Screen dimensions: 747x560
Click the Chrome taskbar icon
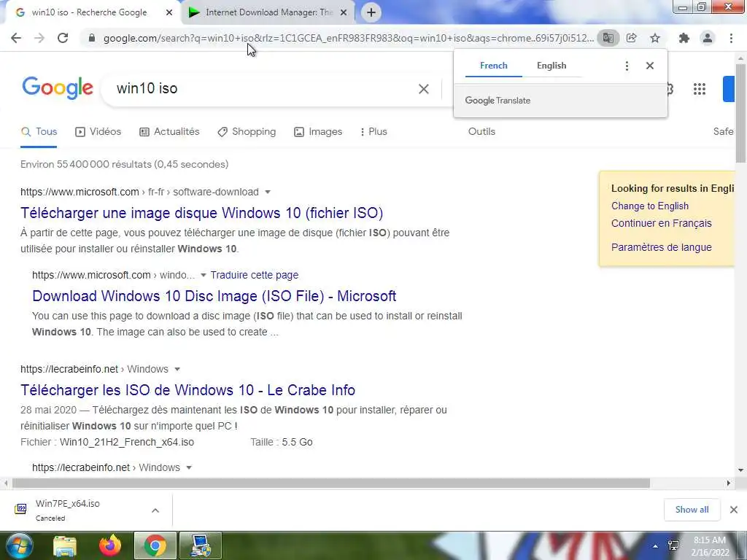coord(155,545)
